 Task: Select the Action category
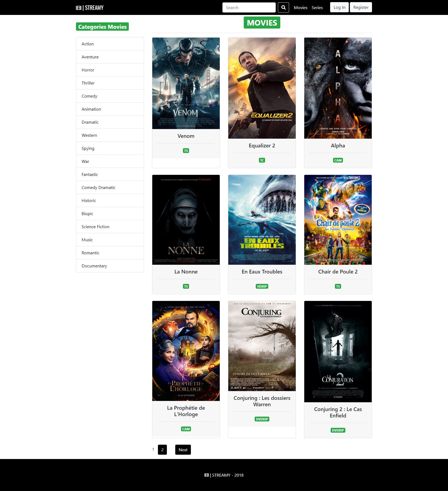pyautogui.click(x=110, y=44)
